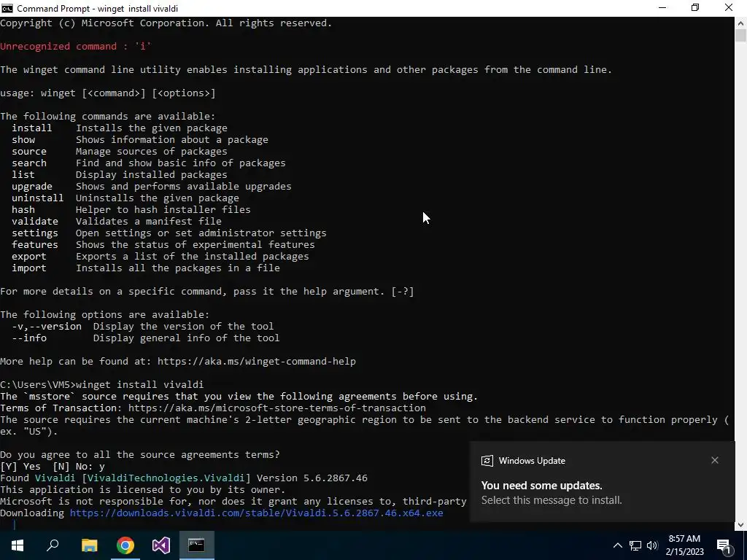Click 'VivaldiTechnologies.Vivaldi' package ID text
Image resolution: width=747 pixels, height=560 pixels.
pos(166,478)
